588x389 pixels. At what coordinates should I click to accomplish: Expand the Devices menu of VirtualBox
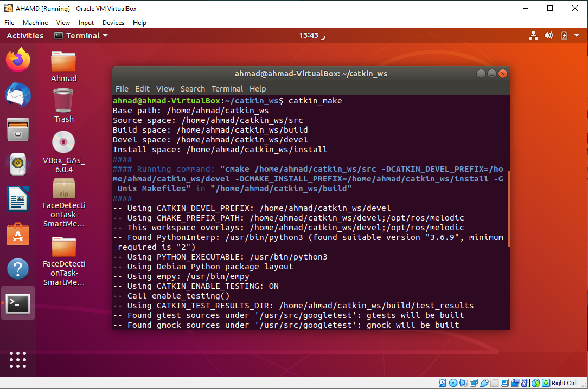click(x=113, y=23)
